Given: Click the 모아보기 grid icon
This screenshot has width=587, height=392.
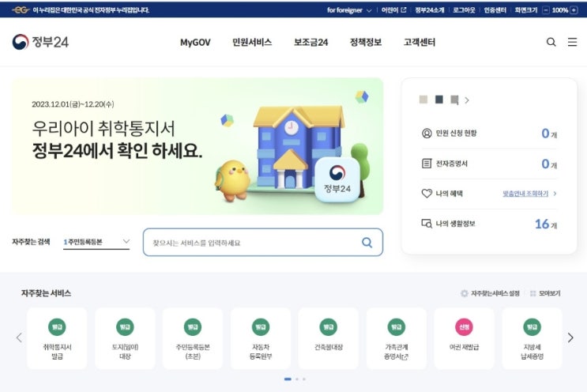Looking at the screenshot, I should click(533, 293).
